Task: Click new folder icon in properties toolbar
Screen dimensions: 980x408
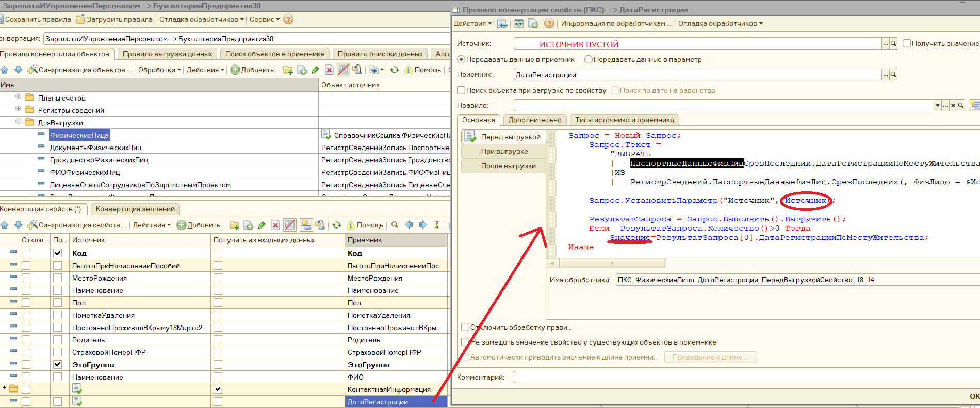Action: 234,225
